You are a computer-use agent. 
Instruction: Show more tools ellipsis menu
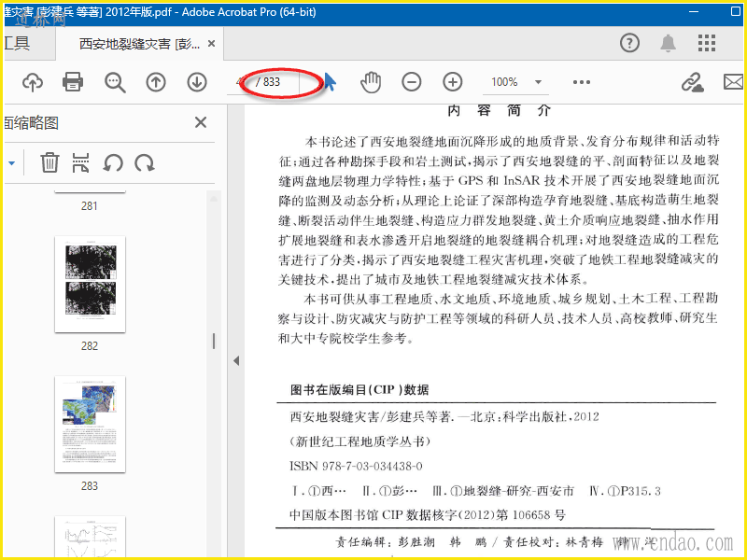[582, 82]
